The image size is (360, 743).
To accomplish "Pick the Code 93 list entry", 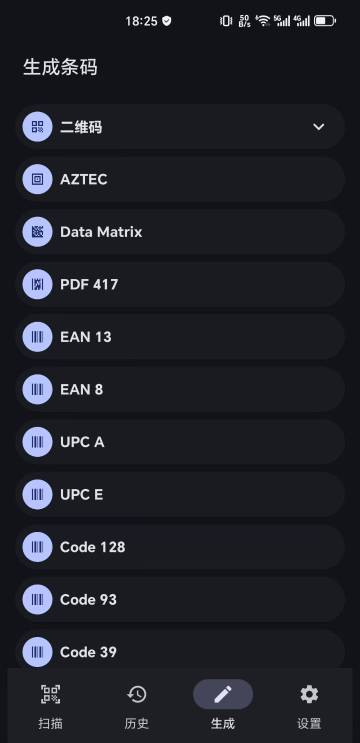I will tap(180, 600).
